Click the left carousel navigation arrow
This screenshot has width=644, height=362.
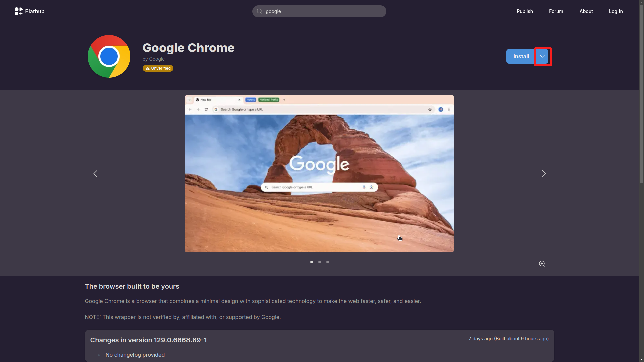pyautogui.click(x=96, y=173)
